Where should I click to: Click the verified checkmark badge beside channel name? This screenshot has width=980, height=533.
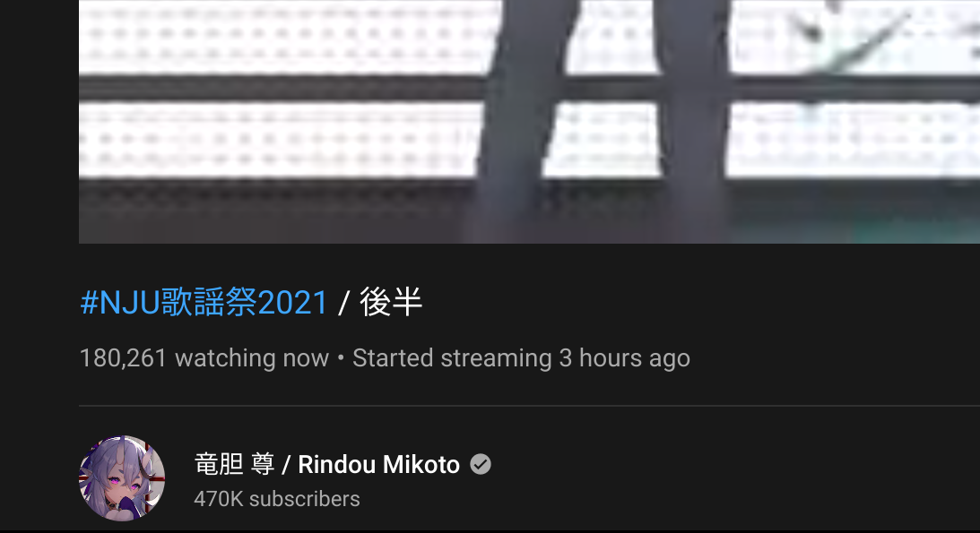(x=480, y=464)
